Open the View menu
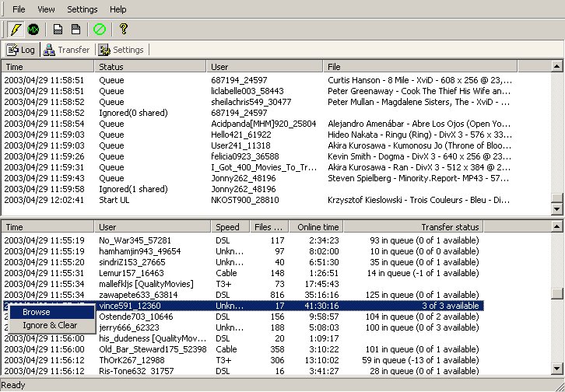The height and width of the screenshot is (392, 565). (x=46, y=9)
